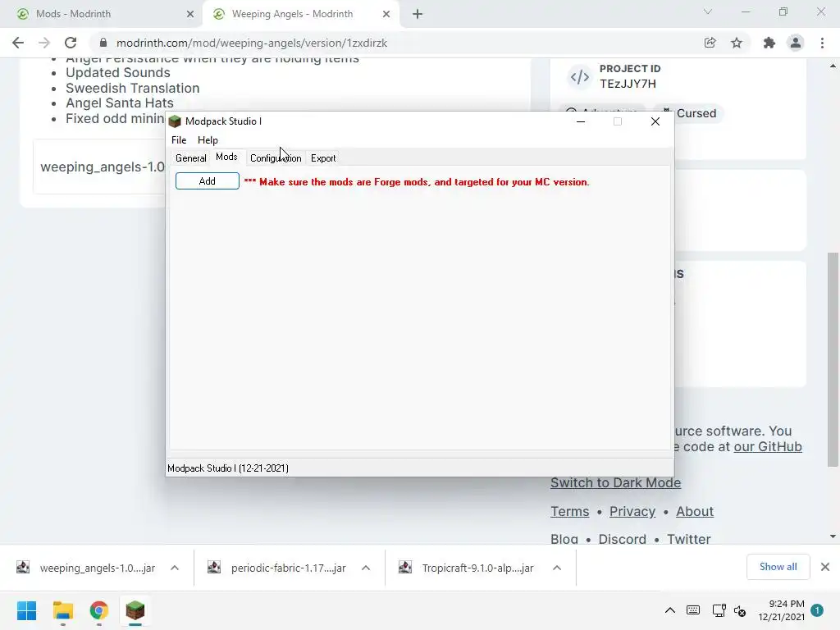Screen dimensions: 840x630
Task: Open the Windows Start menu
Action: [27, 610]
